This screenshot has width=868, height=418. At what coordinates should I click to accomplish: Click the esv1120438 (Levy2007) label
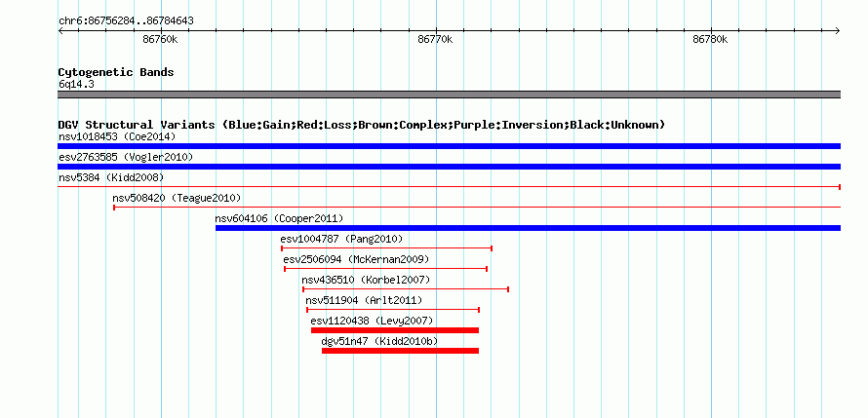point(372,321)
